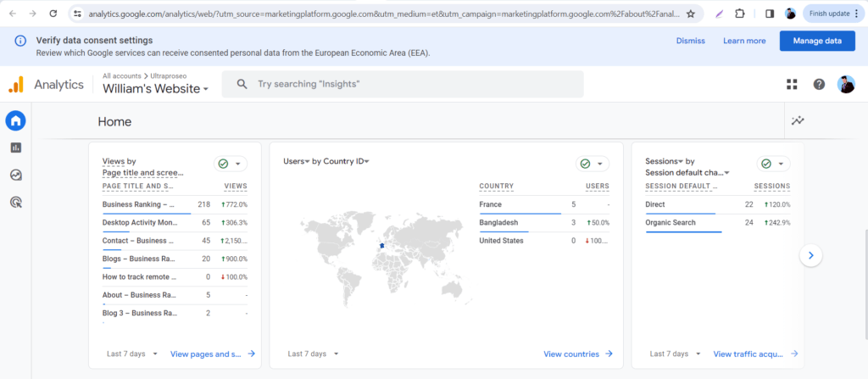The image size is (868, 379).
Task: Open the Sessions metric dropdown
Action: (x=665, y=161)
